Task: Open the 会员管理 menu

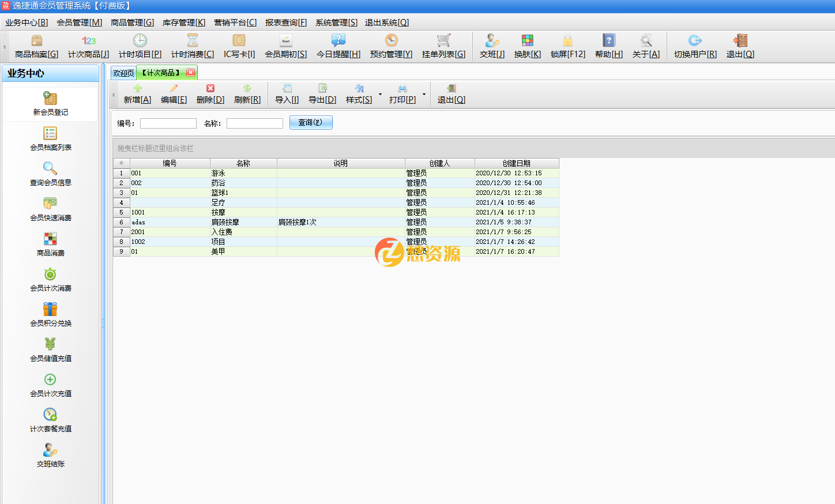Action: [79, 22]
